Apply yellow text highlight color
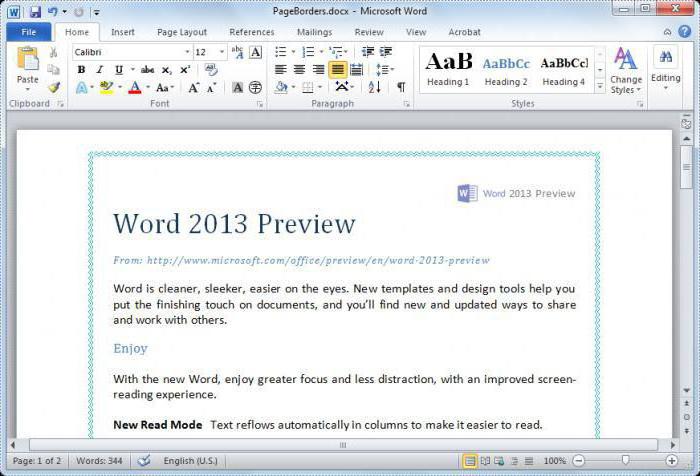 click(106, 88)
